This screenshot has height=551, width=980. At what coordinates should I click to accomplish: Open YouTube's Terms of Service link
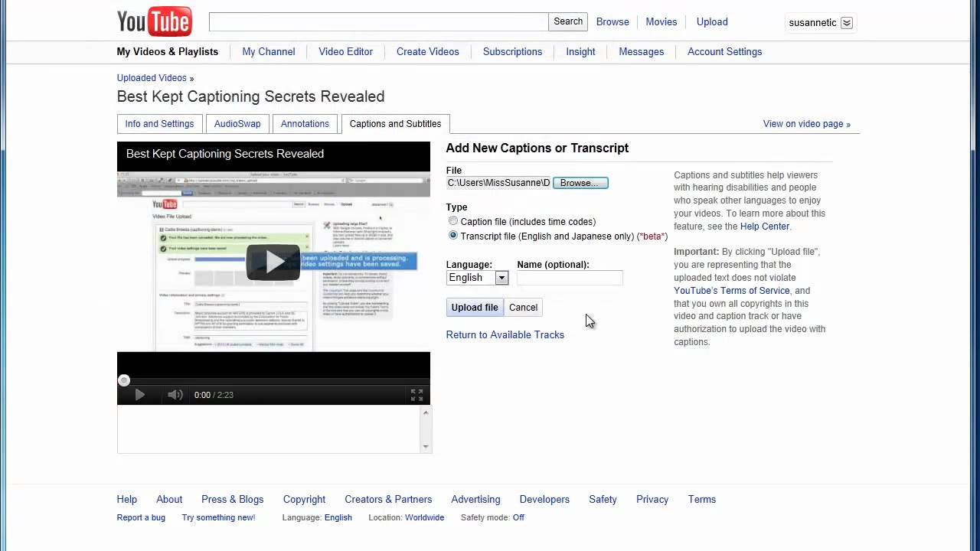coord(732,291)
